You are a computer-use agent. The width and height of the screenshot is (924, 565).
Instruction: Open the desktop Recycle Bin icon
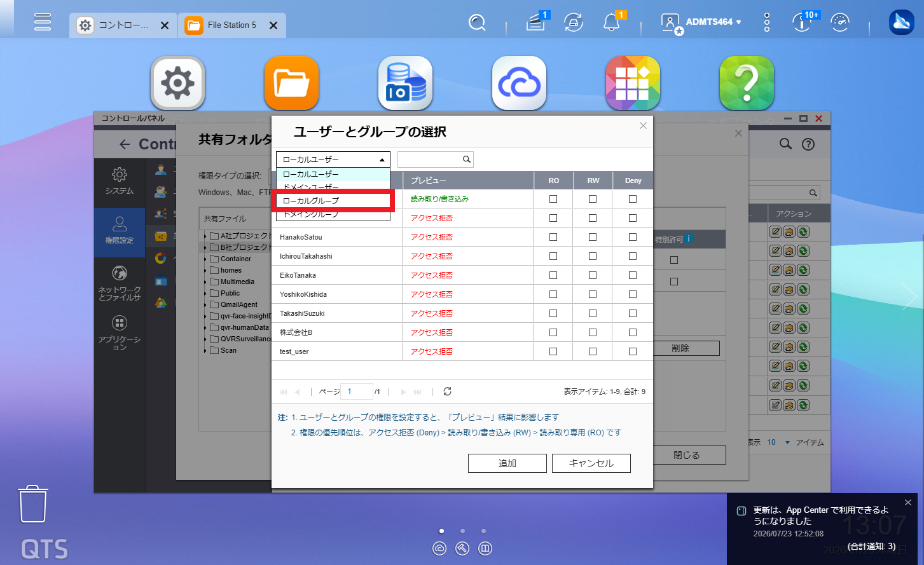coord(32,503)
